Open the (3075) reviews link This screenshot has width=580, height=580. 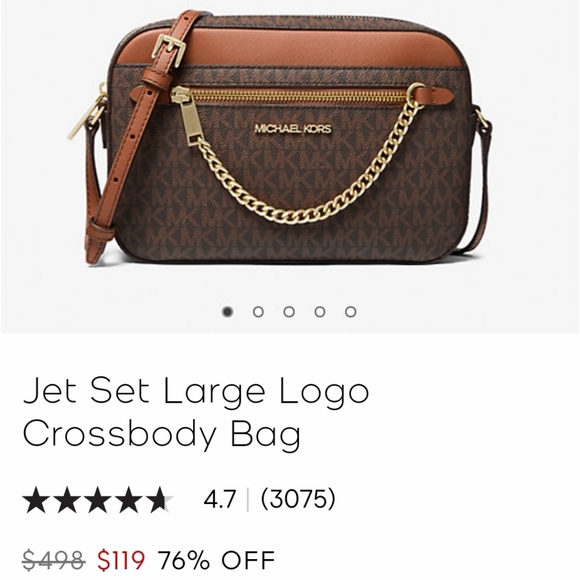point(298,499)
